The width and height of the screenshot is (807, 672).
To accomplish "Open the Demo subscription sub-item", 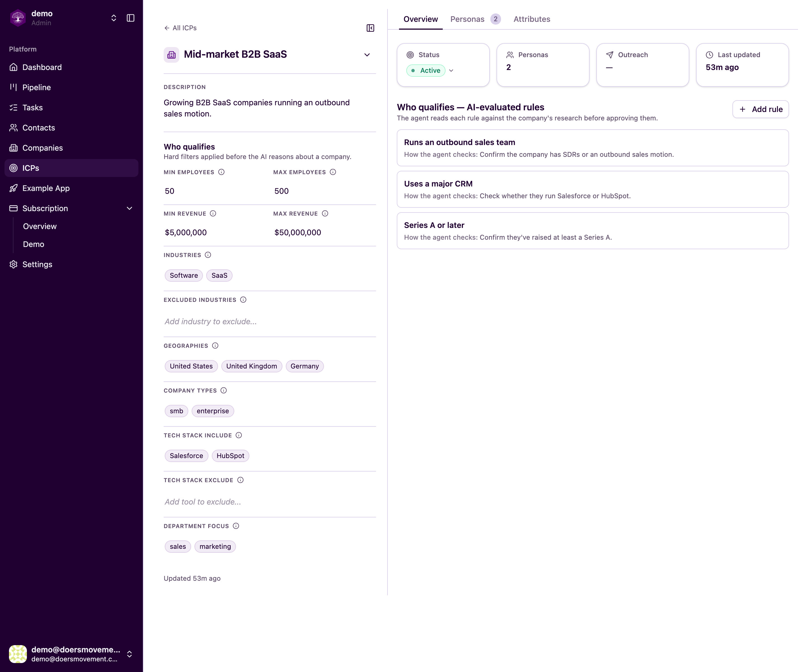I will coord(34,244).
